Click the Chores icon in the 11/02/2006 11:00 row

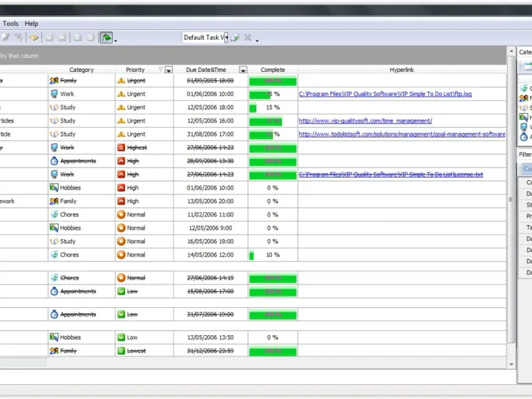(54, 214)
